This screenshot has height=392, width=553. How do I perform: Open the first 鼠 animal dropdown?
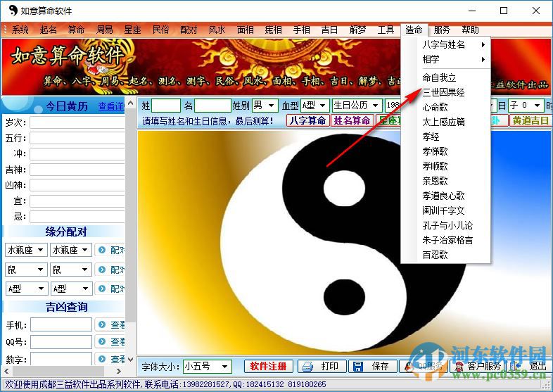tap(26, 270)
